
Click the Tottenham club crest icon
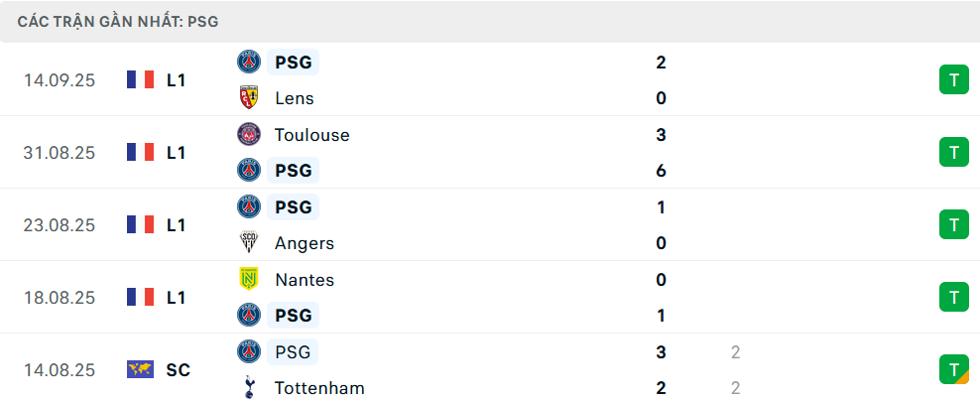248,388
